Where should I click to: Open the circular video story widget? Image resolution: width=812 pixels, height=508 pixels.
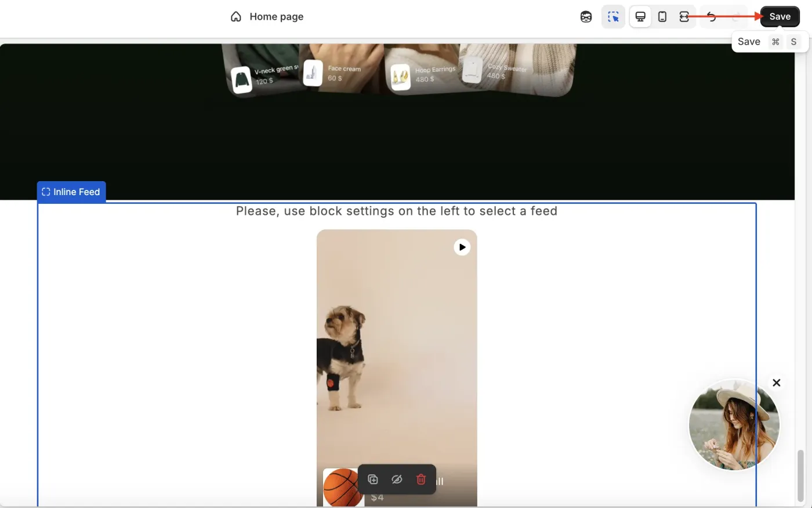coord(734,425)
